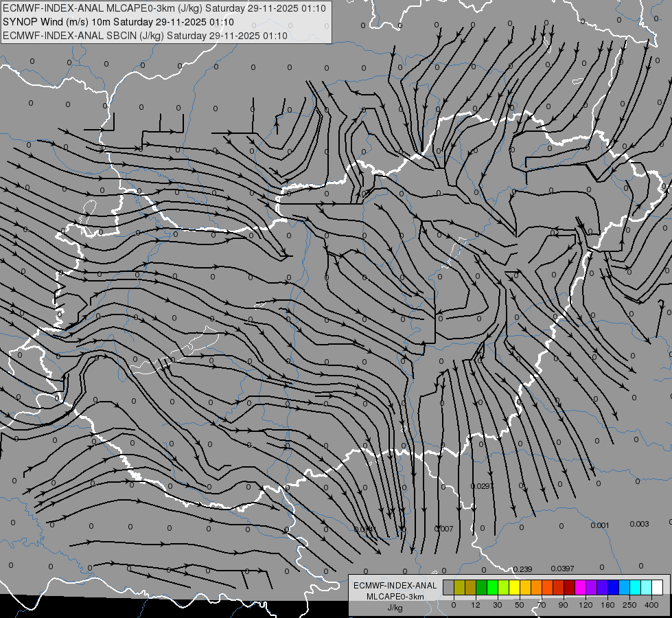Click the map value 0.239
The image size is (672, 618).
[x=522, y=569]
